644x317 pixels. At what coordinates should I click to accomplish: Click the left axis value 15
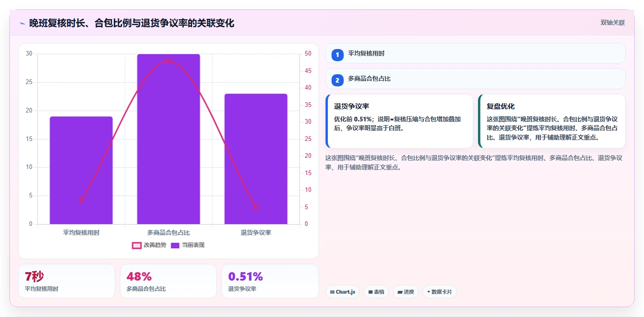pos(29,139)
